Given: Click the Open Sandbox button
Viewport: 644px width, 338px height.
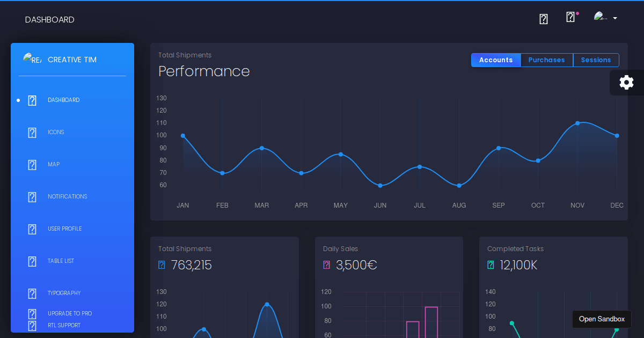Looking at the screenshot, I should coord(602,319).
